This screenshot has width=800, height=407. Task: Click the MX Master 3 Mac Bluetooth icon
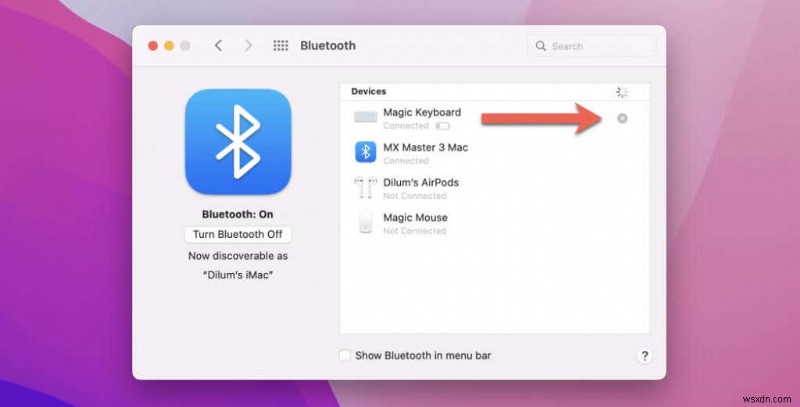[365, 152]
